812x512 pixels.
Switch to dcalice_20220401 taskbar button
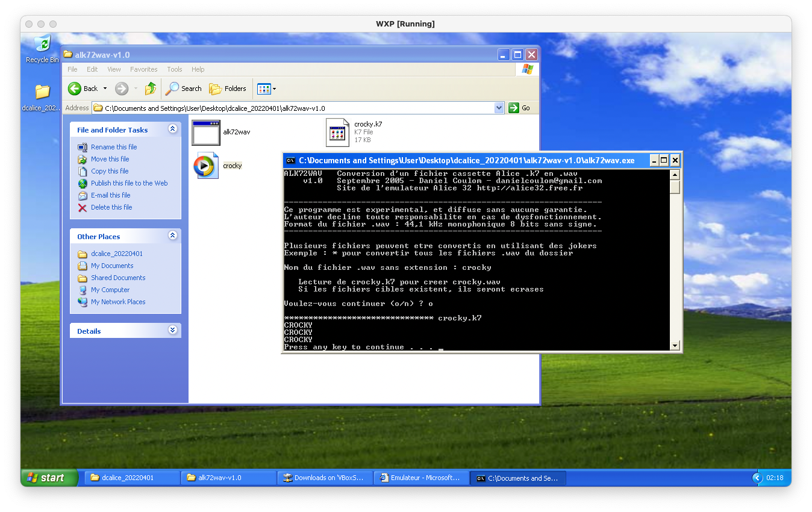132,478
